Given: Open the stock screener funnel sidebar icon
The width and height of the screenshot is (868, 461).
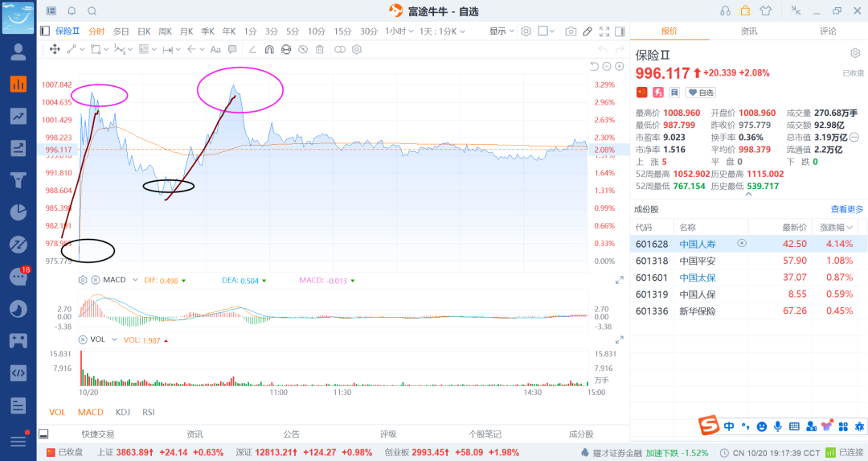Looking at the screenshot, I should 18,180.
